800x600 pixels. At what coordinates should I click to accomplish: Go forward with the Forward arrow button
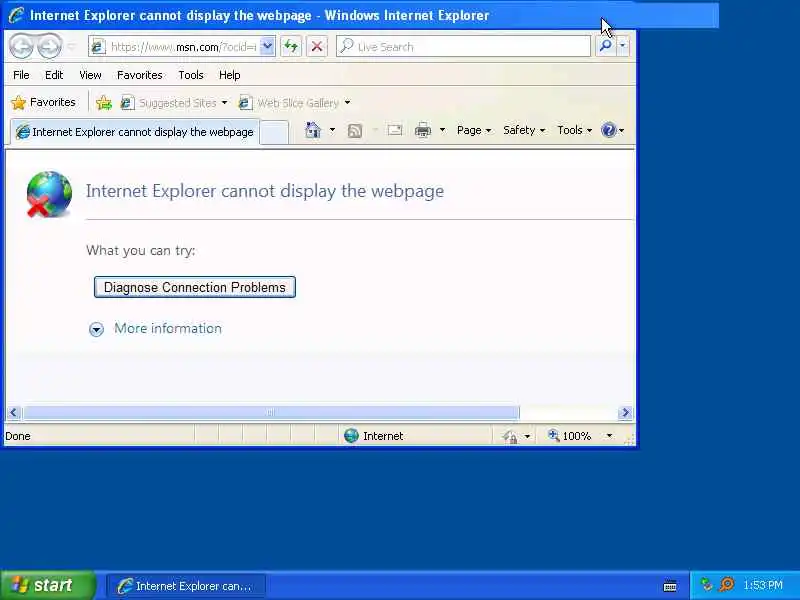(x=49, y=46)
